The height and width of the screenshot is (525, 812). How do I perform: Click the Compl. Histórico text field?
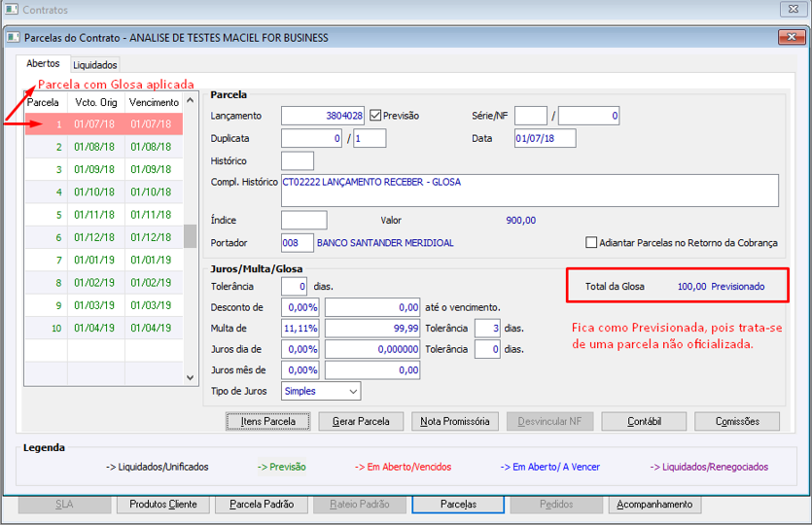coord(530,191)
